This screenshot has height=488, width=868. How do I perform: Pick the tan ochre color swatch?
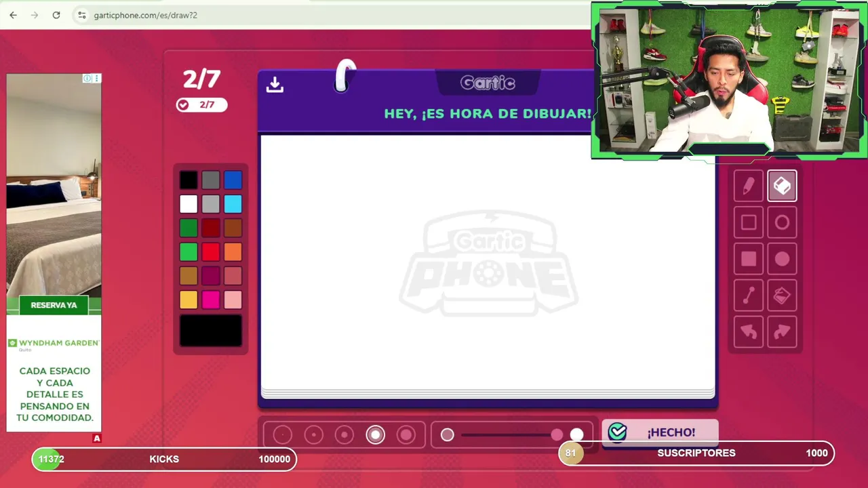pyautogui.click(x=189, y=276)
